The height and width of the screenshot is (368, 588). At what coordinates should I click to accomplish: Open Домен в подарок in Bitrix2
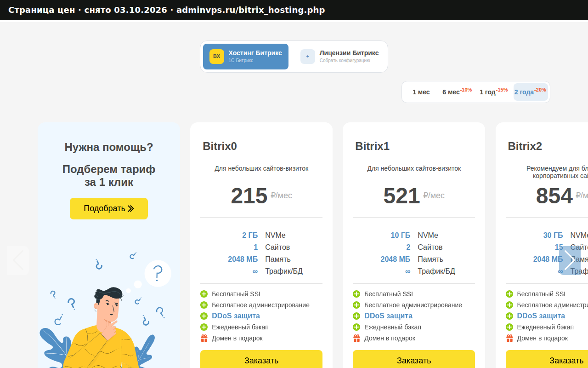coord(543,338)
